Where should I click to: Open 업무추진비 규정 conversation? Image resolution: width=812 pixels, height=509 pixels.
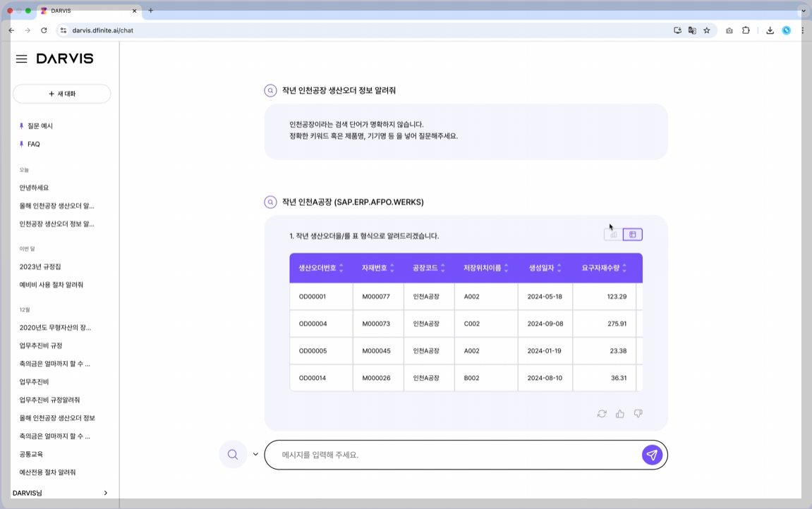point(41,345)
